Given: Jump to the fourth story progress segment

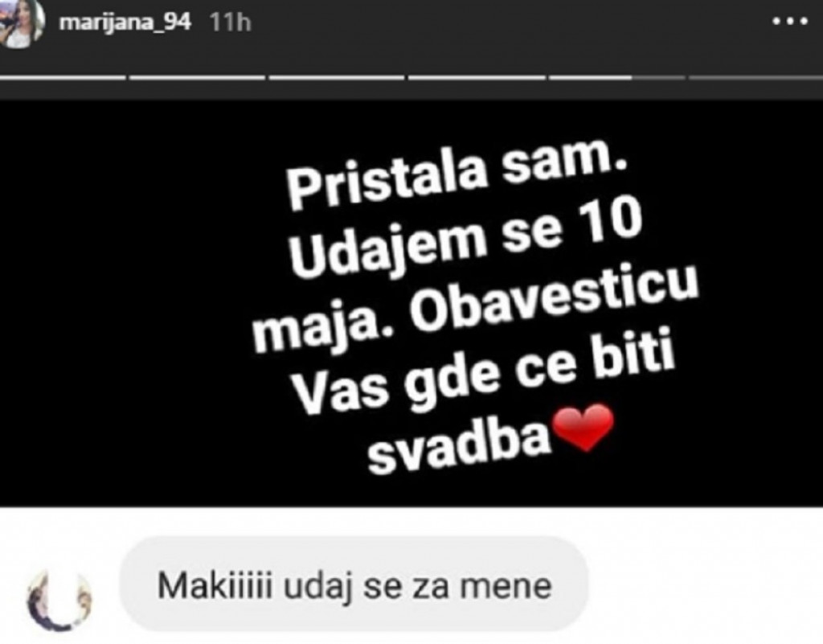Looking at the screenshot, I should (477, 78).
